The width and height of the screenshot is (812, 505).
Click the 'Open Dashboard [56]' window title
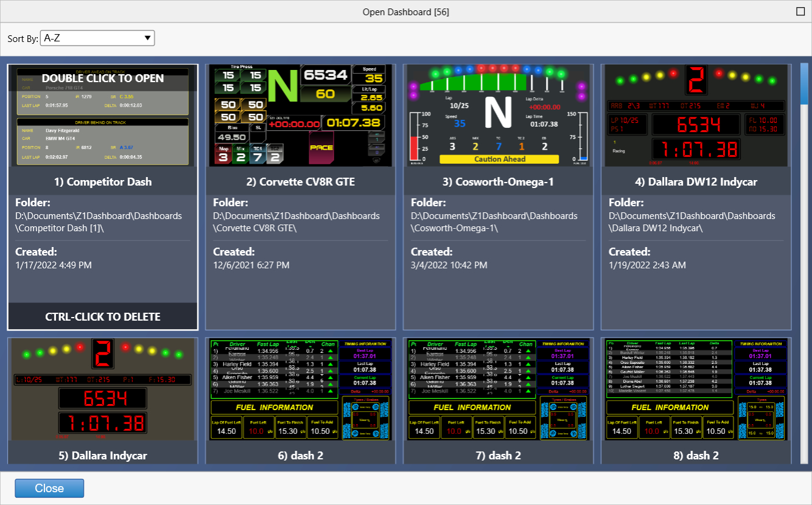406,12
